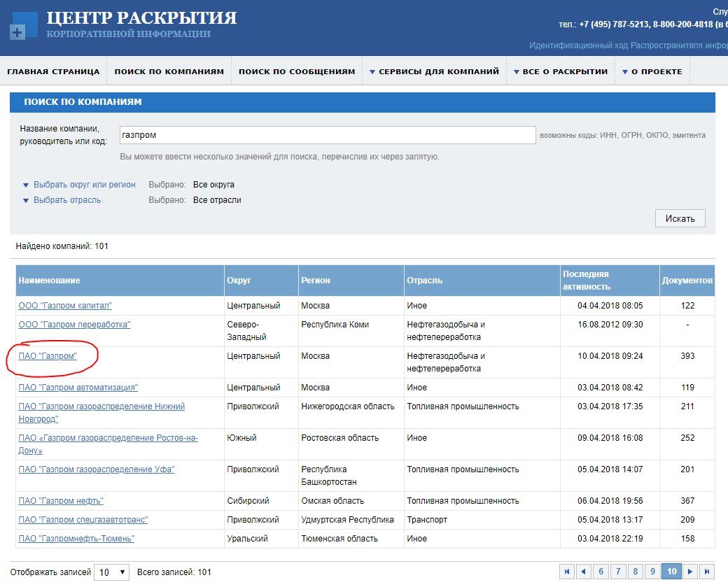Viewport: 728px width, 587px height.
Task: Select the Главная страница menu item
Action: pos(53,70)
